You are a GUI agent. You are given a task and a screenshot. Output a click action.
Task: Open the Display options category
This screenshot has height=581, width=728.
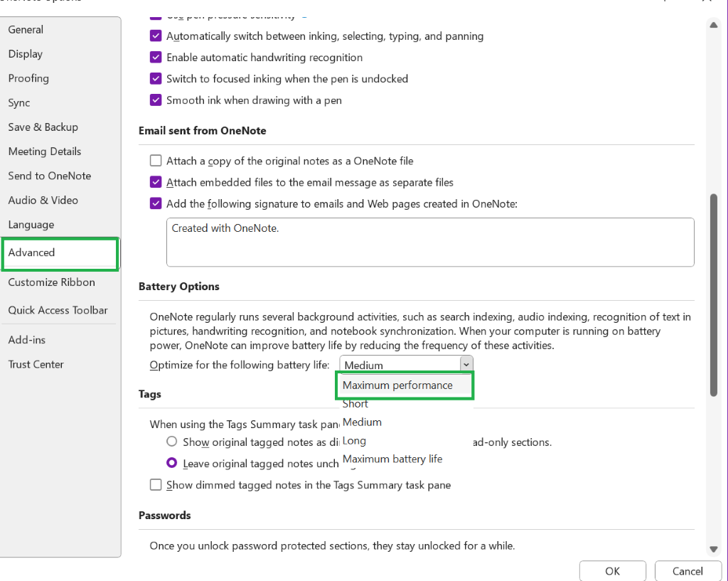point(25,54)
